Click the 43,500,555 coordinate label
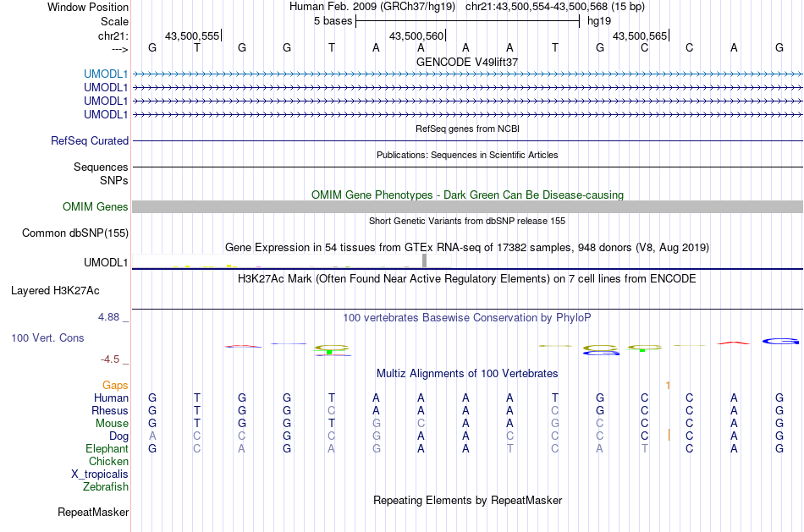804x532 pixels. 192,36
